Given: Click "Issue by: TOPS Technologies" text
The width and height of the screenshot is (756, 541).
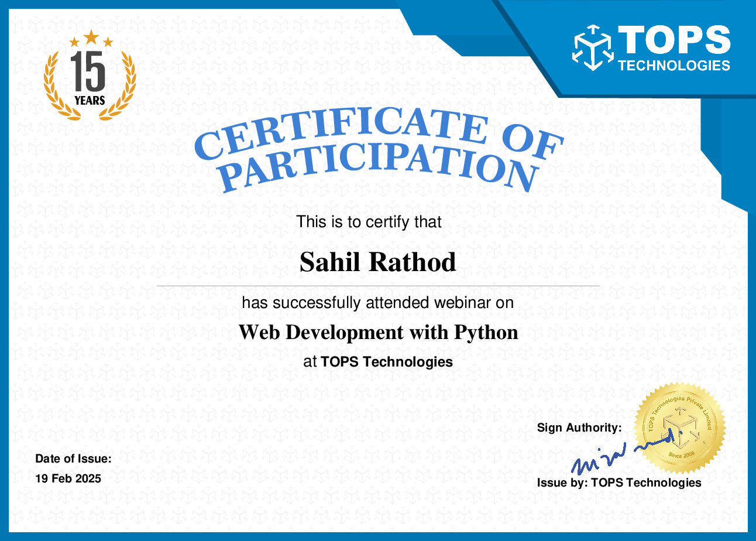Looking at the screenshot, I should point(619,482).
